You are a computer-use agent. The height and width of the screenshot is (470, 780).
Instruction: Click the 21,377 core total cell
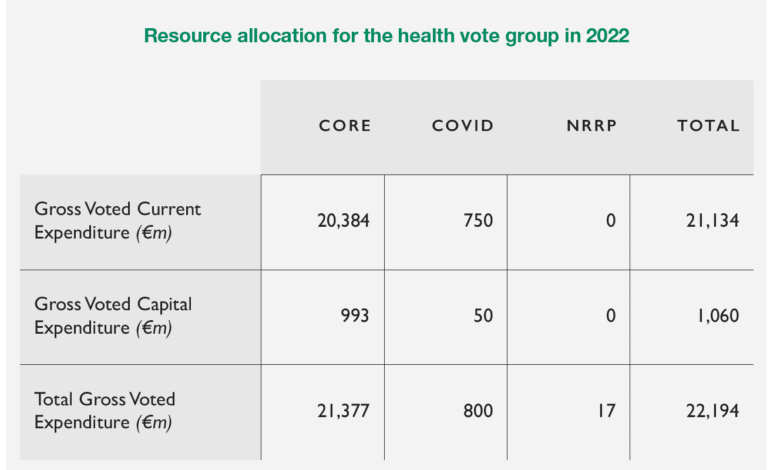click(x=344, y=411)
